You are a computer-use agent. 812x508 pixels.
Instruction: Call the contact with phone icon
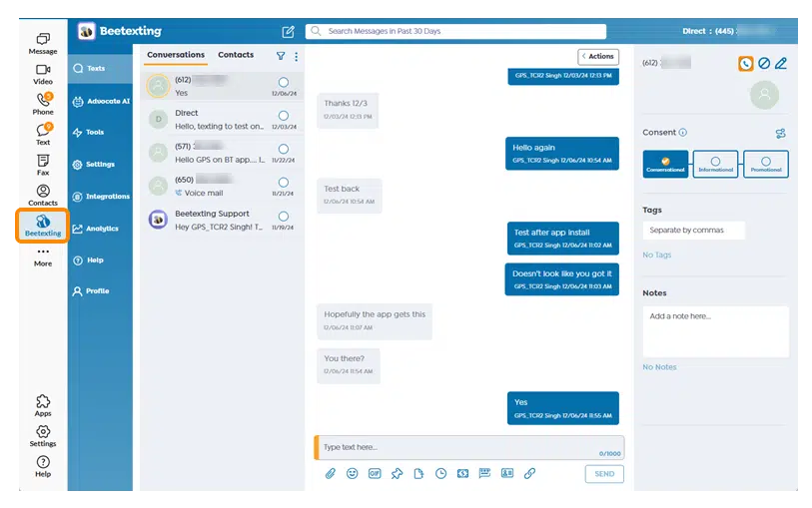746,64
